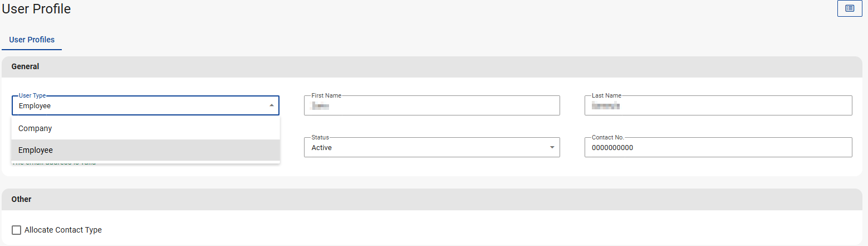The width and height of the screenshot is (868, 246).
Task: Enable the Allocate Contact Type checkbox
Action: pyautogui.click(x=17, y=230)
